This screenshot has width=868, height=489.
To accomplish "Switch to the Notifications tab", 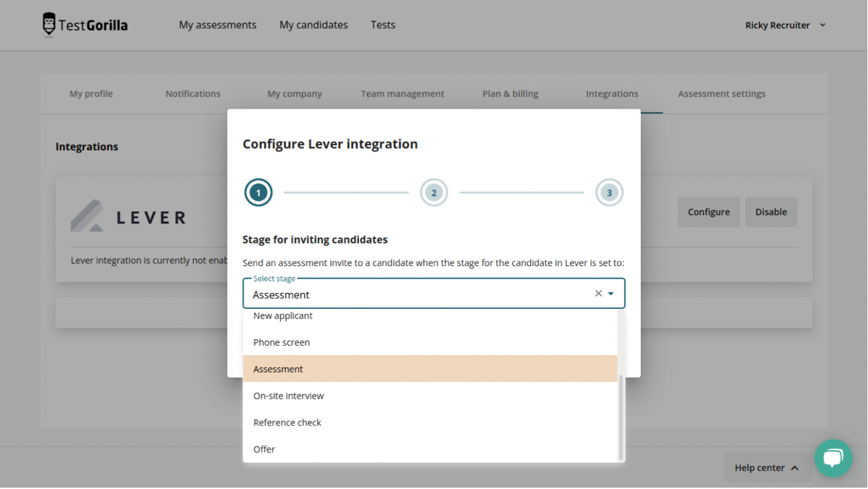I will point(192,94).
